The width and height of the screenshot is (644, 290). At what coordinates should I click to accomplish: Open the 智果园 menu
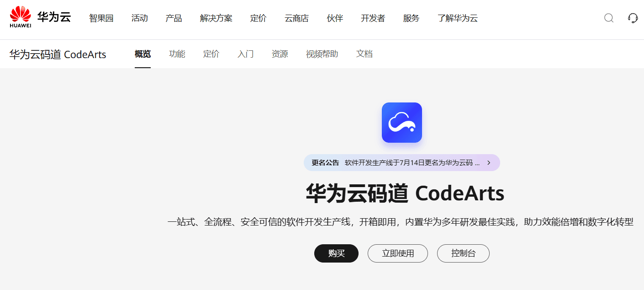click(101, 18)
